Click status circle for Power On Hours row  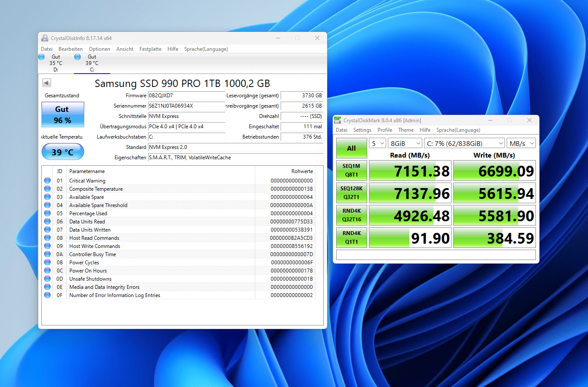[x=47, y=270]
